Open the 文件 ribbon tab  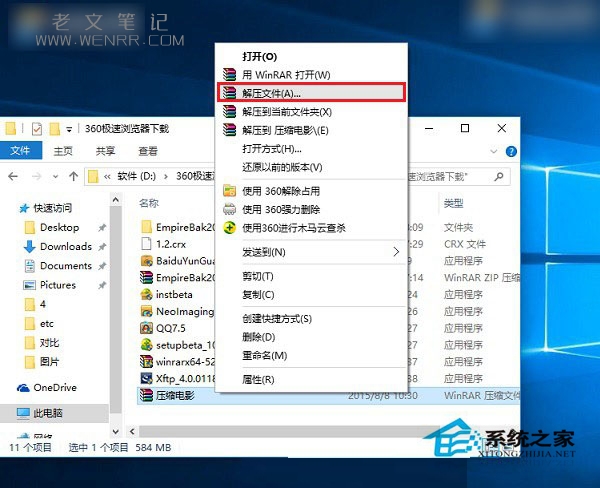[x=21, y=150]
